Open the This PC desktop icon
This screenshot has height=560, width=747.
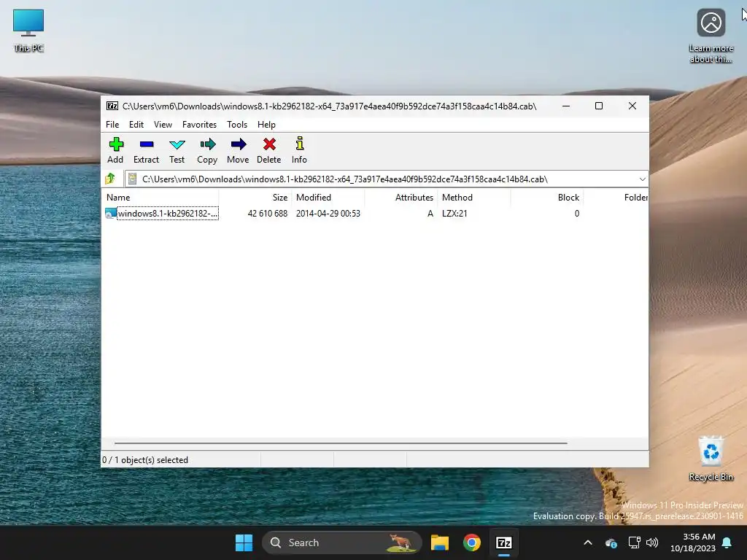coord(28,31)
